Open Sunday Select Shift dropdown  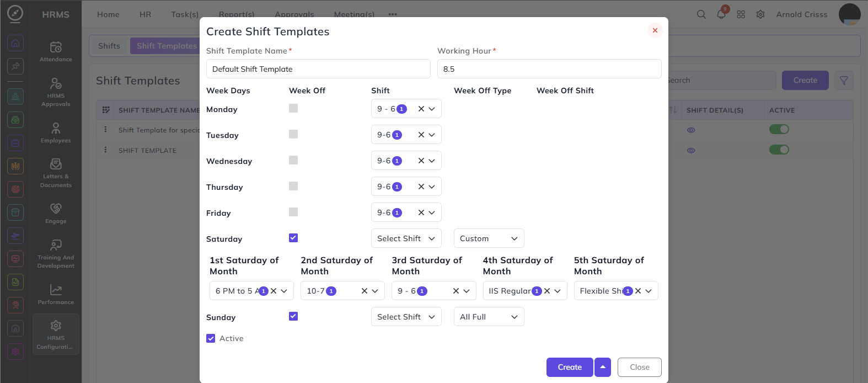(406, 317)
